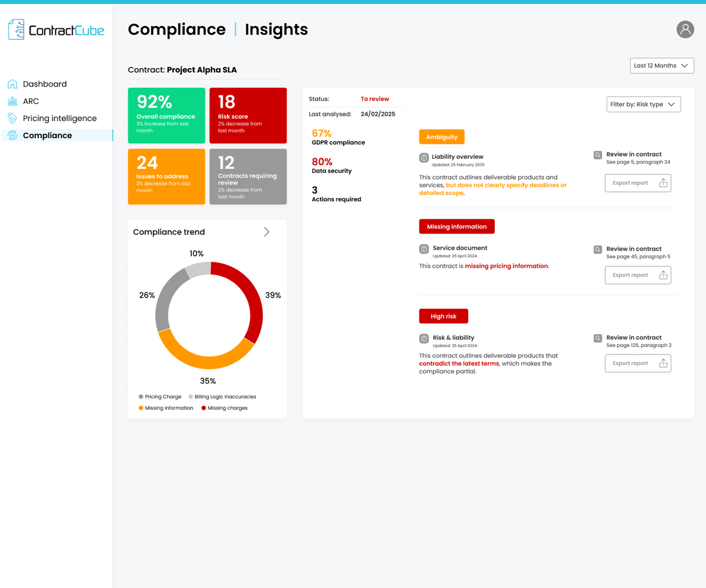Click the Missing charges legend dot
This screenshot has width=706, height=588.
[204, 408]
